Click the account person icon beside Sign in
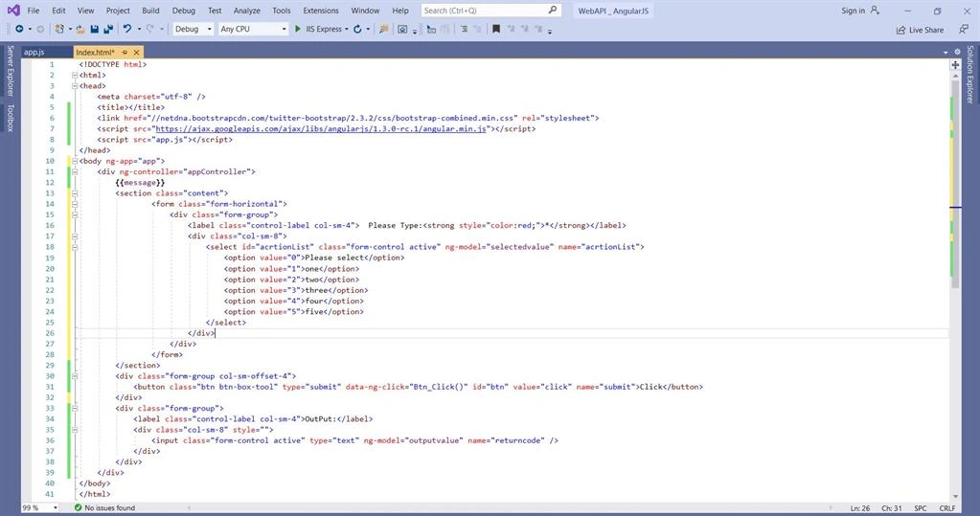This screenshot has height=516, width=980. coord(875,11)
